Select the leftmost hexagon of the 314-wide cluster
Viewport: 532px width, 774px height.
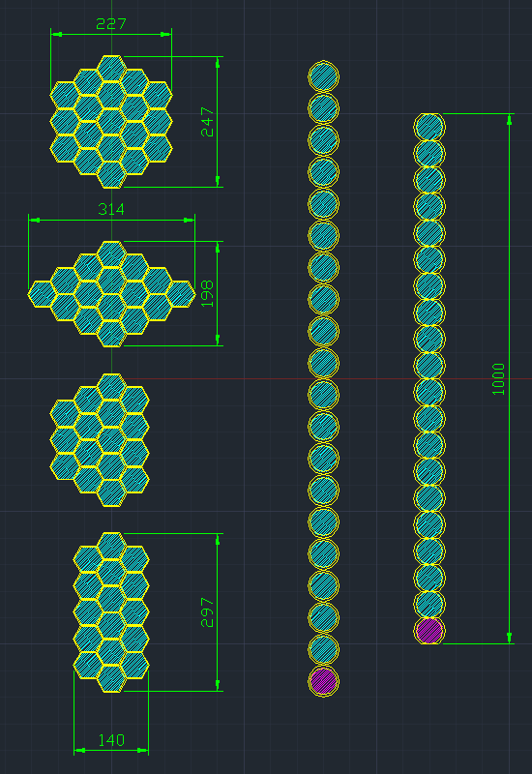tap(42, 294)
